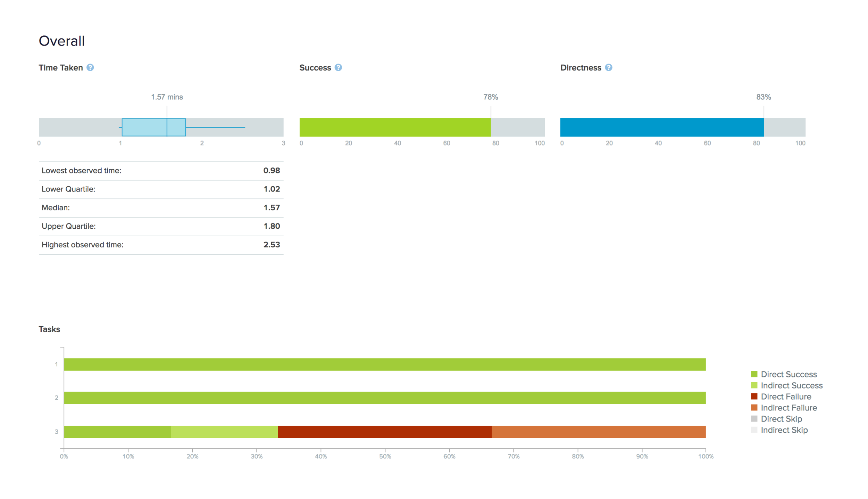The width and height of the screenshot is (868, 499).
Task: Toggle the Direct Success legend label
Action: pos(788,374)
